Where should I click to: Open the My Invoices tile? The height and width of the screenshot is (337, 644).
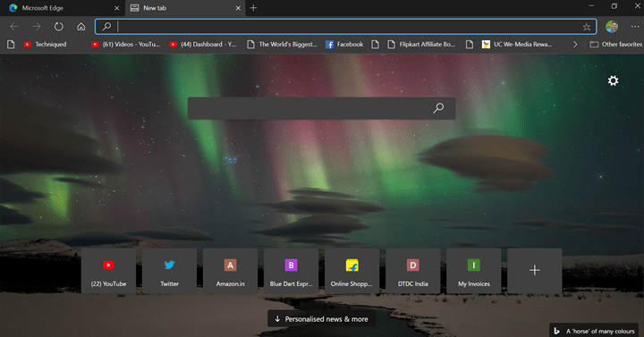click(x=473, y=271)
